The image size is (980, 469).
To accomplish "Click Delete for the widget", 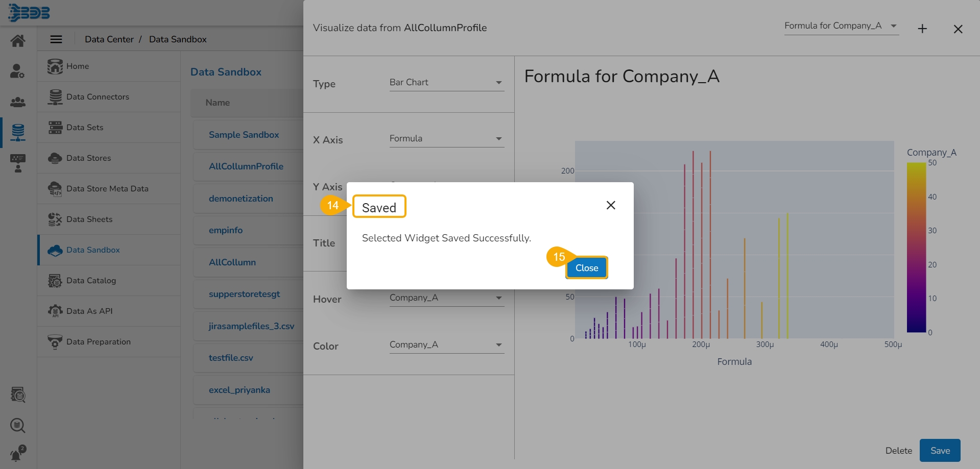I will click(x=898, y=451).
